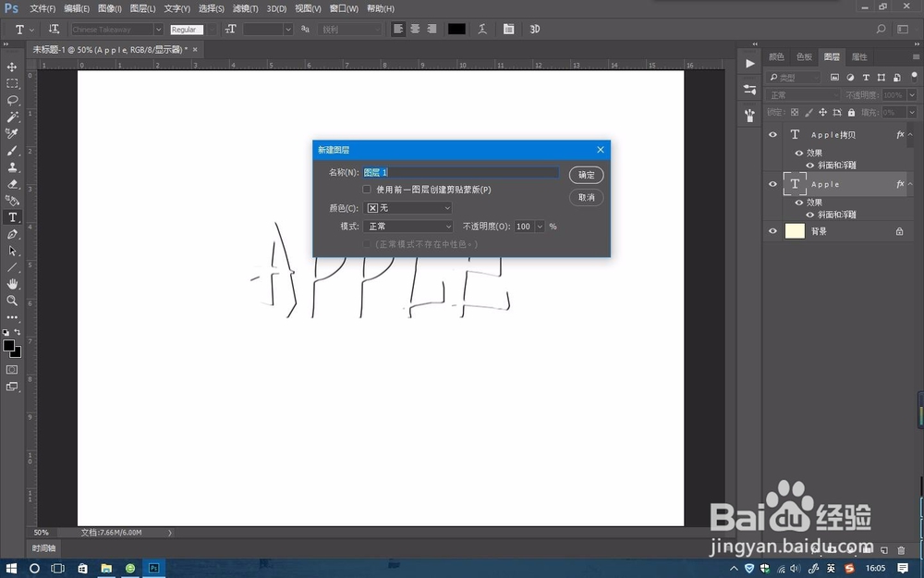Click the Create Warped Text icon

coord(482,29)
